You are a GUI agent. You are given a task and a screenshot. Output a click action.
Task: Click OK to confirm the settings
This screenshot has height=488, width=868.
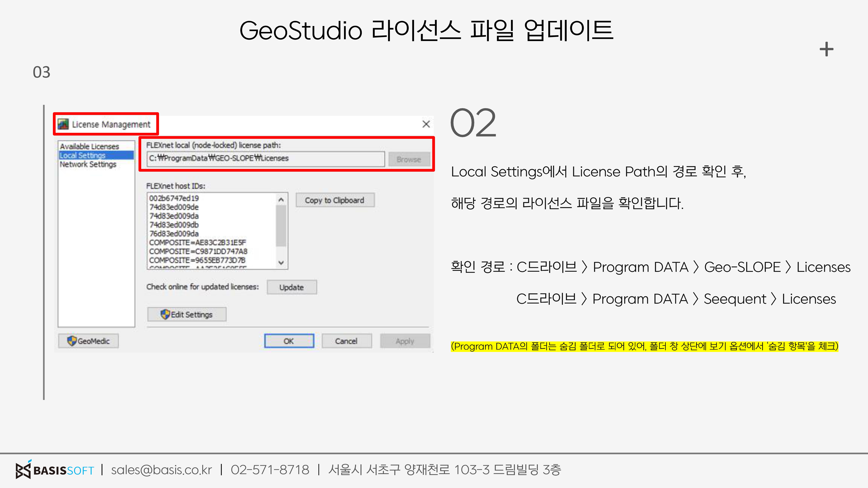click(x=289, y=341)
